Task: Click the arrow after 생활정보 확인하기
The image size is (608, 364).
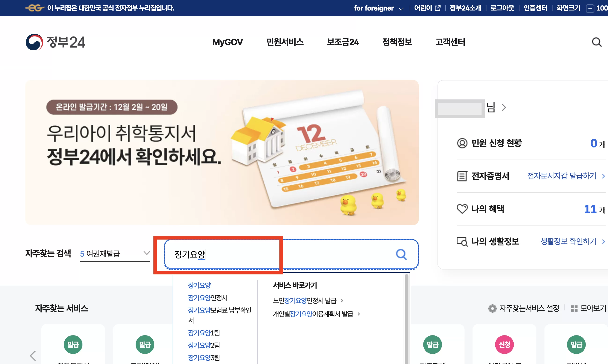Action: (x=603, y=242)
